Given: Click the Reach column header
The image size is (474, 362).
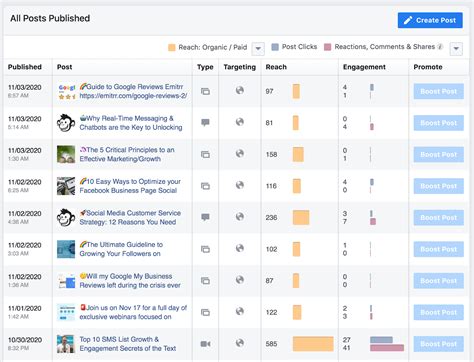Looking at the screenshot, I should (276, 67).
